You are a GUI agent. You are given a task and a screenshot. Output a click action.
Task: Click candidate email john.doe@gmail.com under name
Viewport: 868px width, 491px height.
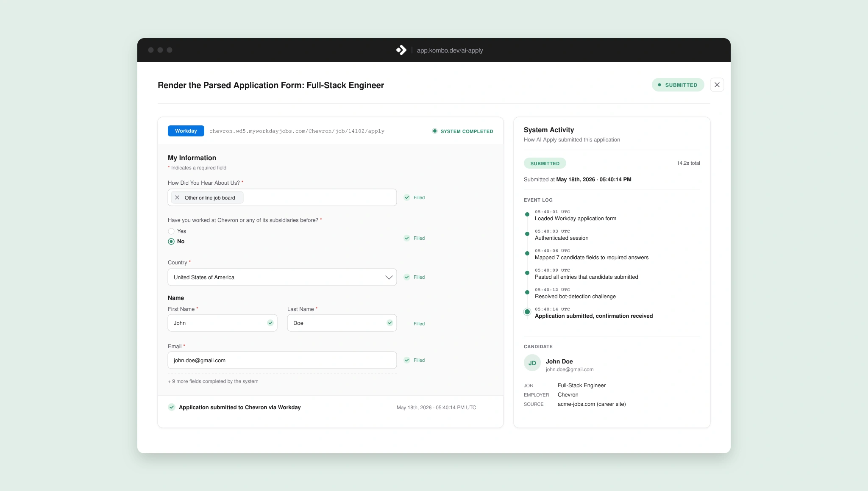point(570,369)
